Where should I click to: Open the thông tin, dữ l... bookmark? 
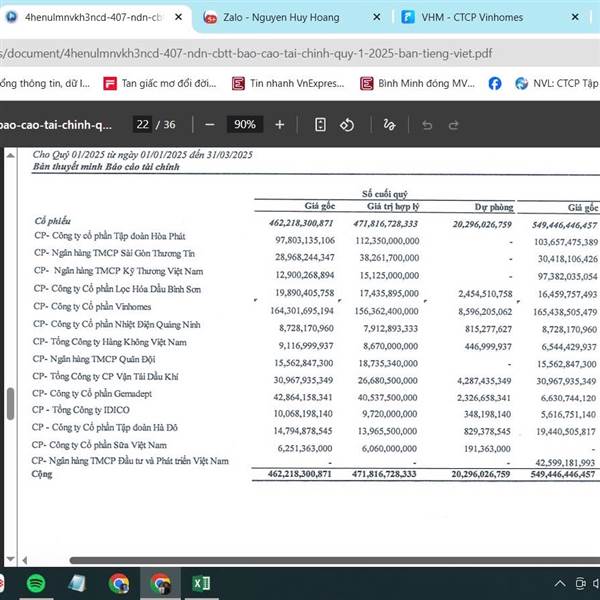tap(45, 83)
